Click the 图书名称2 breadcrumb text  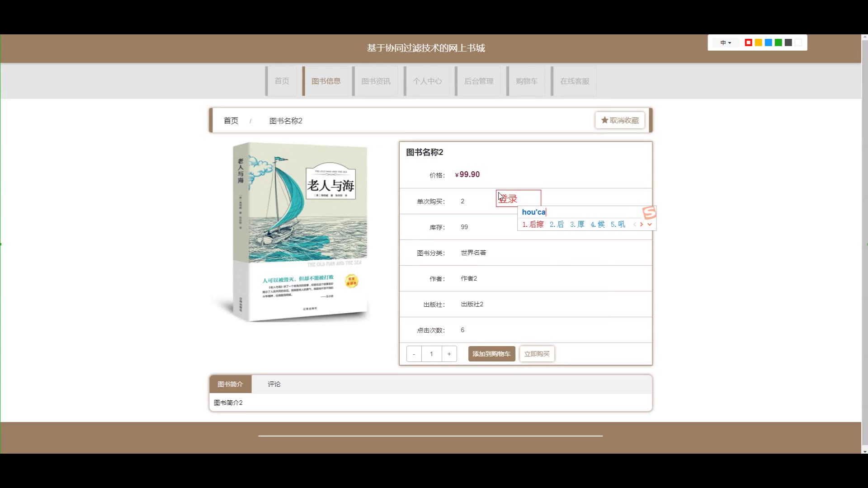pos(286,121)
